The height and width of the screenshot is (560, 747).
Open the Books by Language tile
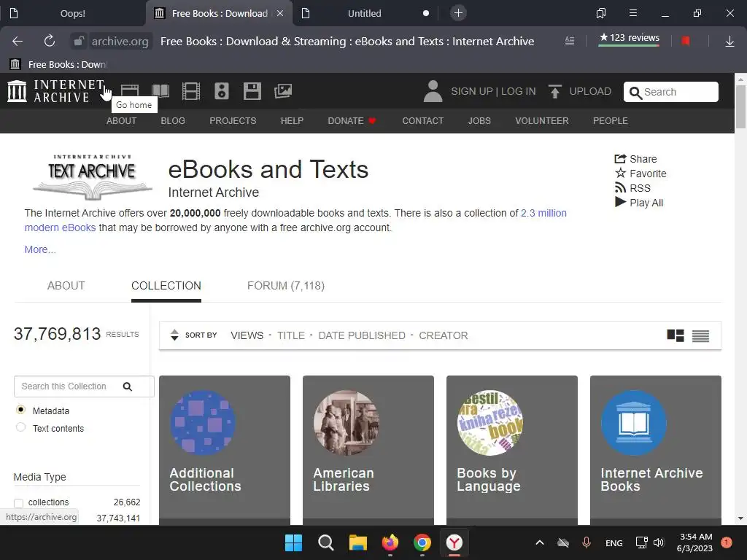click(512, 450)
